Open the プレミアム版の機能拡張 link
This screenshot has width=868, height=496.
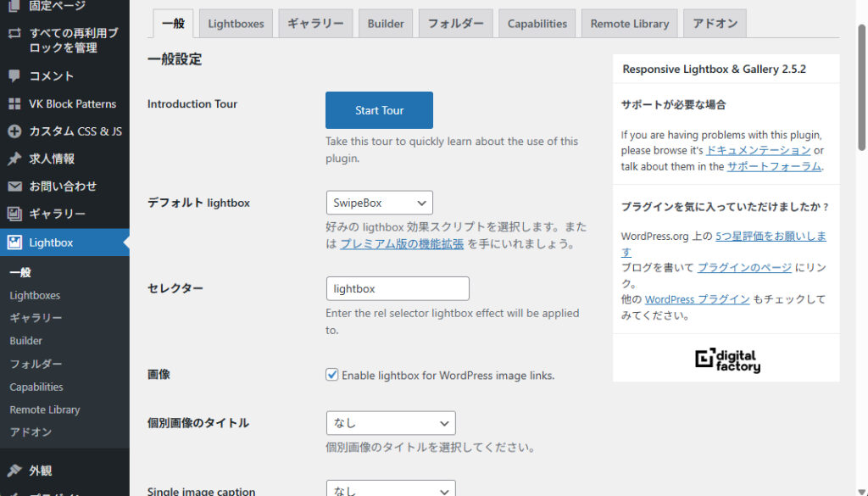click(x=402, y=243)
